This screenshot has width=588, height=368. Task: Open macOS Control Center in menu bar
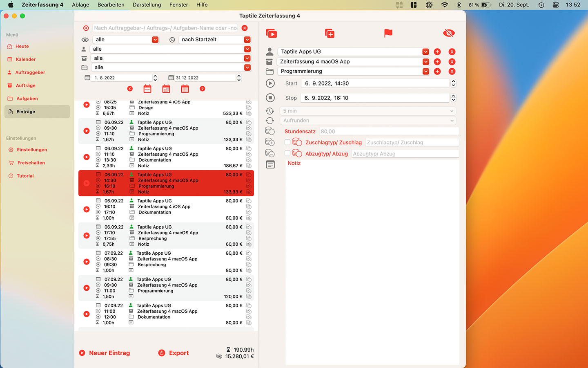556,5
